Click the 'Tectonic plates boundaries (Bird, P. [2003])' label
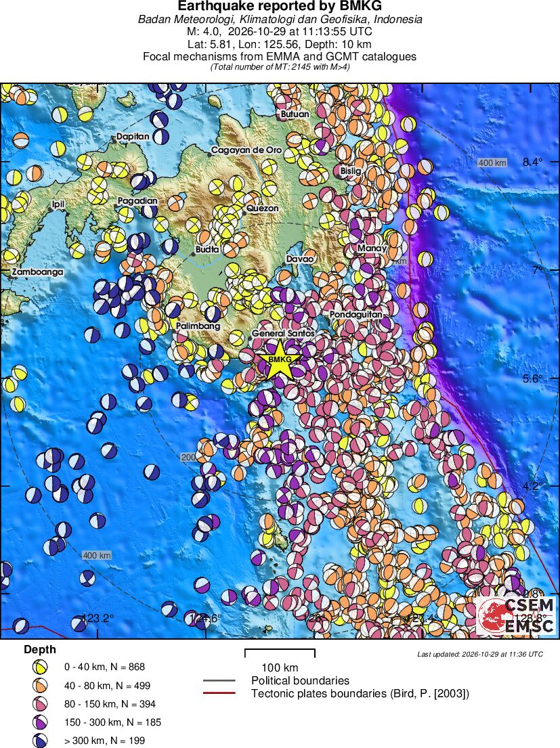The height and width of the screenshot is (748, 560). tap(360, 693)
